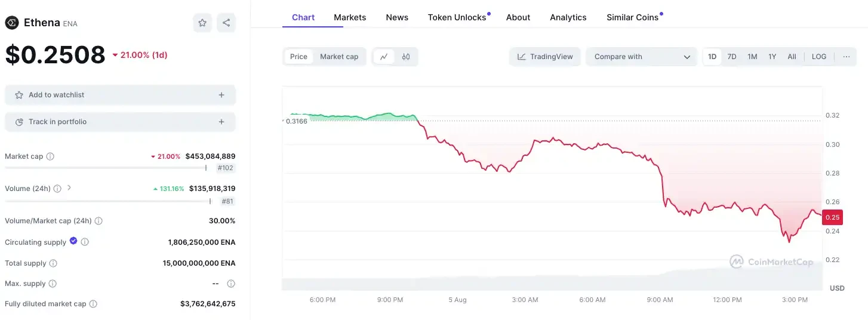The height and width of the screenshot is (320, 868).
Task: Expand Add to watchlist plus
Action: coord(221,95)
